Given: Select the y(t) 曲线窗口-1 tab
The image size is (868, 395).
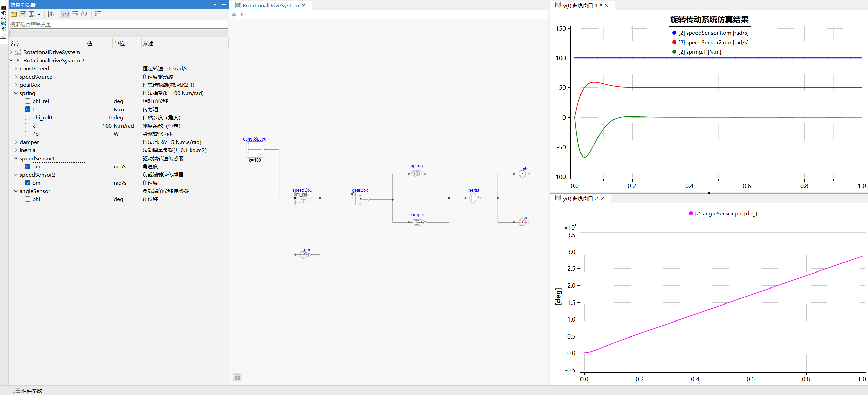Looking at the screenshot, I should tap(582, 5).
